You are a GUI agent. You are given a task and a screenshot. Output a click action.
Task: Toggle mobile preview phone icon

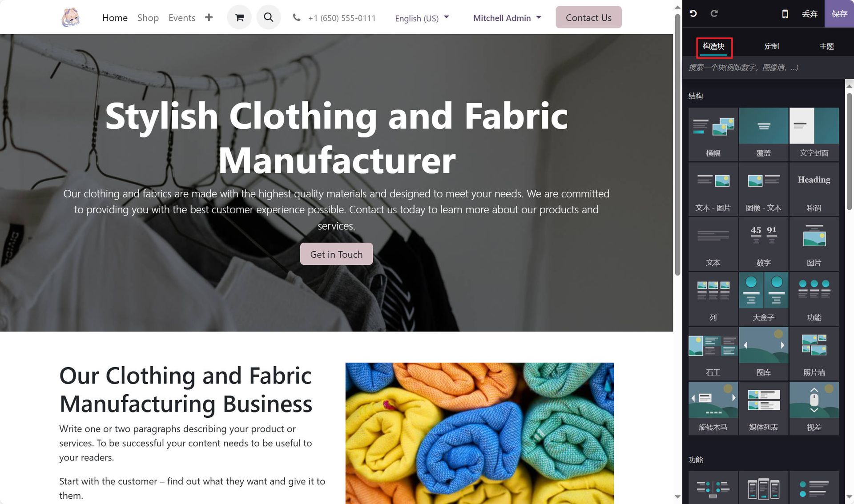(x=785, y=14)
